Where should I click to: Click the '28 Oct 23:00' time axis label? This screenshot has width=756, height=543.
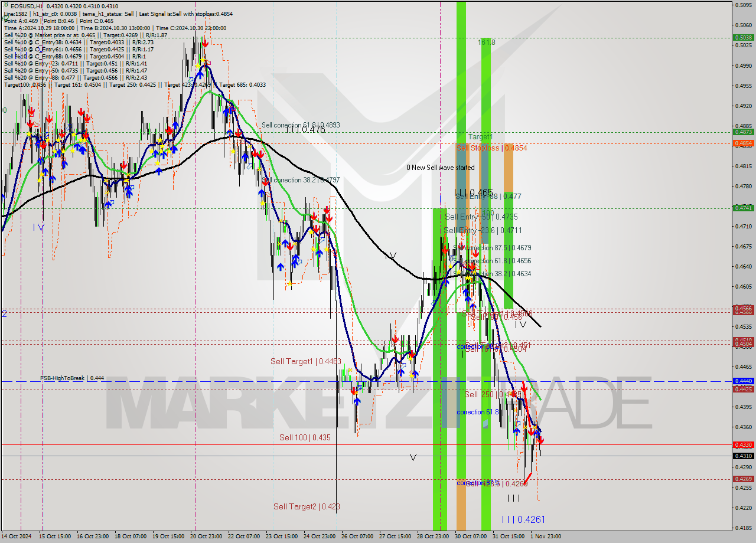click(434, 537)
